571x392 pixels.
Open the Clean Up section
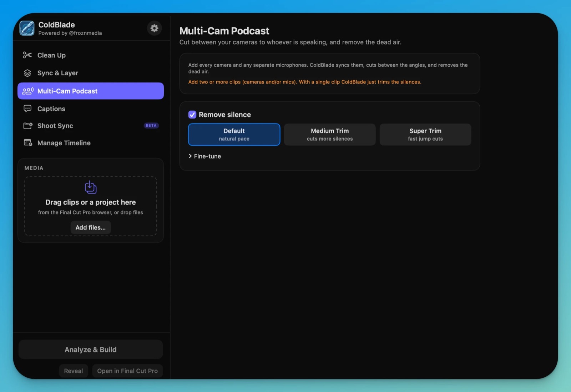click(x=91, y=55)
